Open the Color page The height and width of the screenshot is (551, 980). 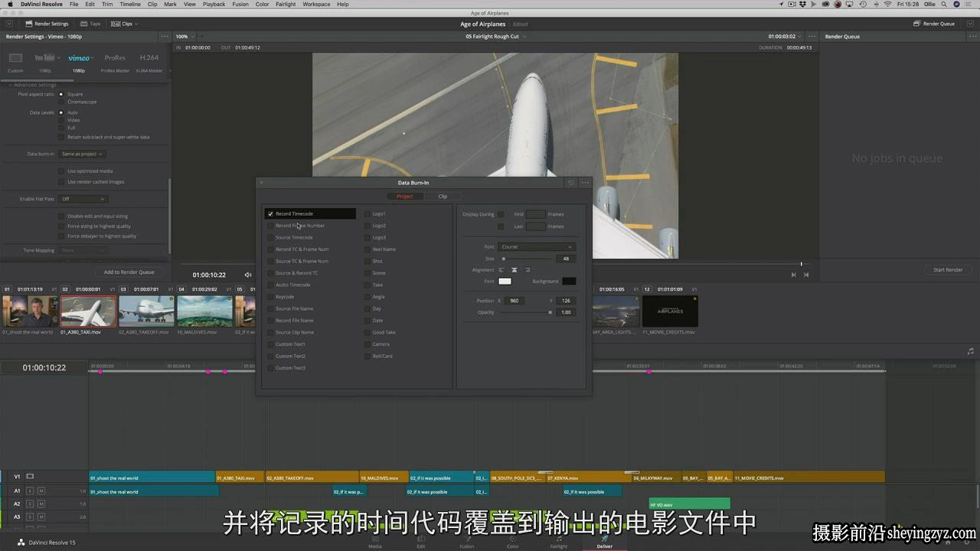(x=513, y=542)
